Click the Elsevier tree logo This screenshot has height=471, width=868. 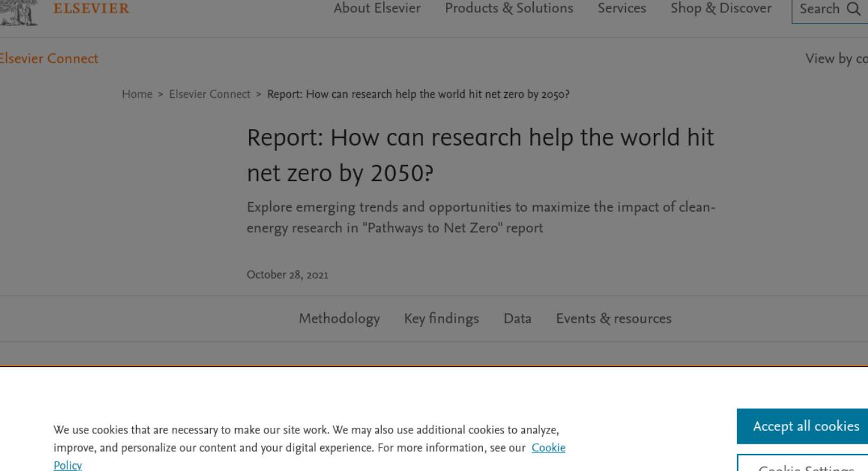click(x=20, y=11)
